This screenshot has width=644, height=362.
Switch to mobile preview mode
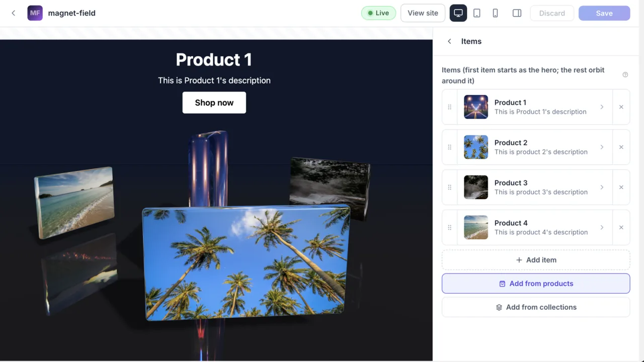point(495,13)
